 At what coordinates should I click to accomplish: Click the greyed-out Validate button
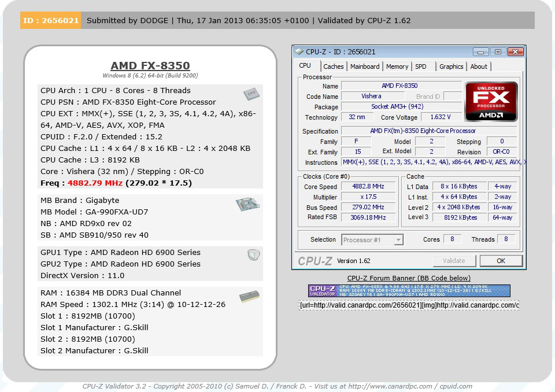(x=454, y=261)
